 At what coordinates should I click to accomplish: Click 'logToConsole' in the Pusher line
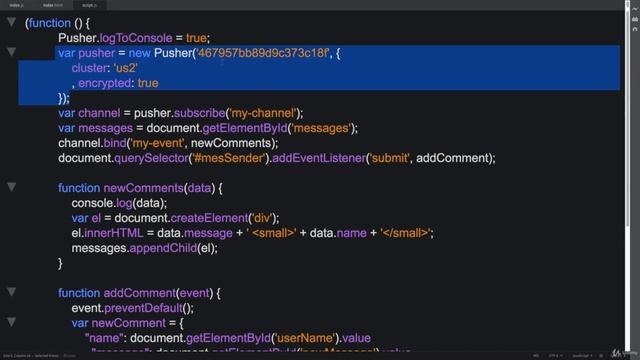(x=136, y=38)
